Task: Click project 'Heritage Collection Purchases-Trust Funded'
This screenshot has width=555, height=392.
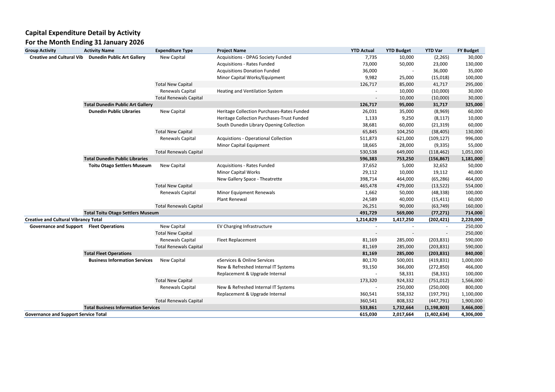Action: click(263, 118)
